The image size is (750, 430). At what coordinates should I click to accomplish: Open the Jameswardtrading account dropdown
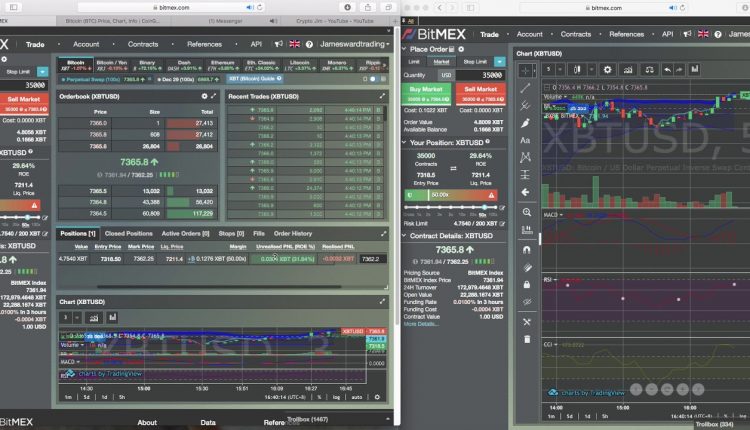point(354,44)
